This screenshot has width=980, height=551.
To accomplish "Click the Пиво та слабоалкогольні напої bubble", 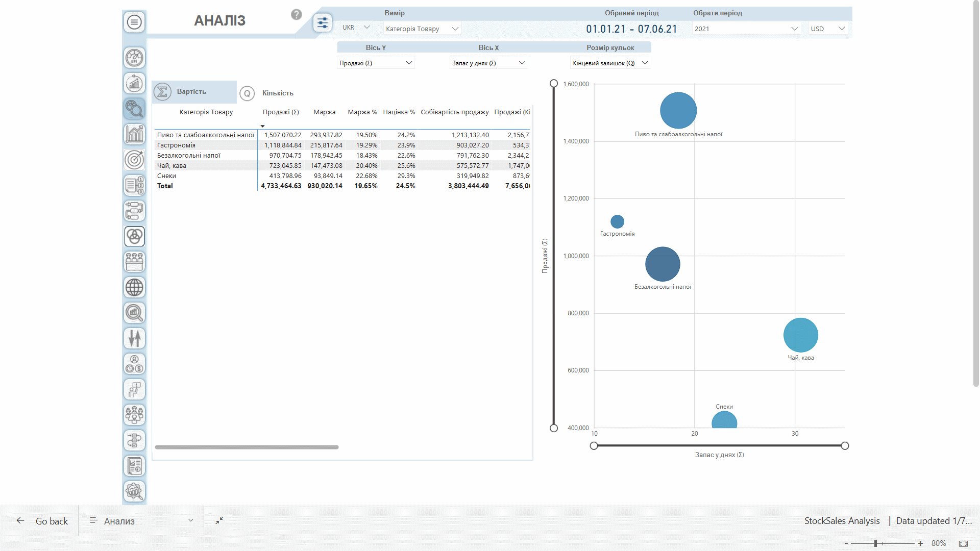I will 678,110.
